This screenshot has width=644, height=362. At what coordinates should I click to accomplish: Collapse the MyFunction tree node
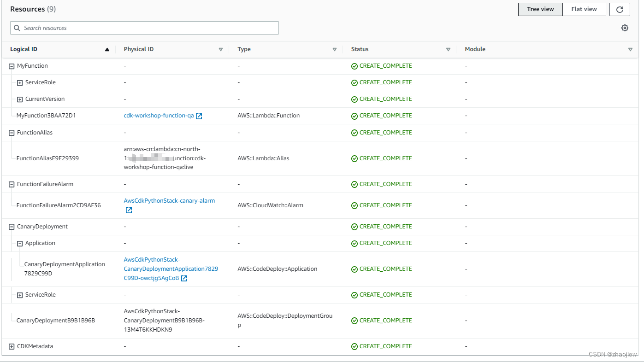[x=12, y=66]
